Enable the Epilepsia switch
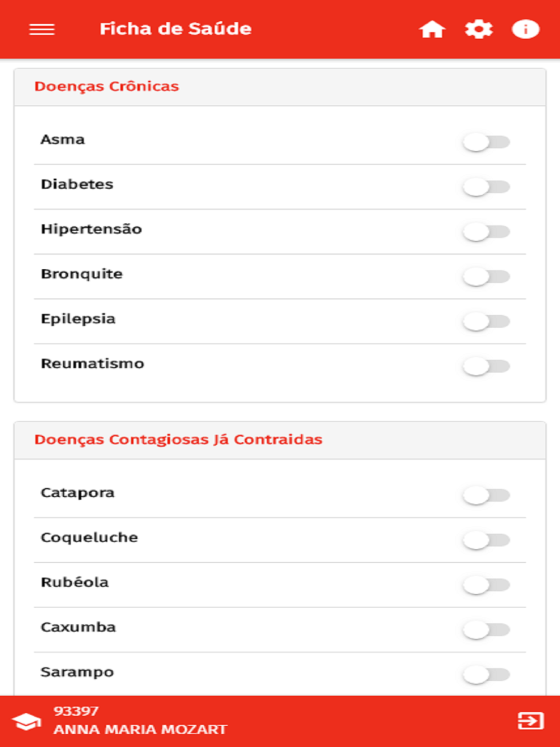Screen dimensions: 560x747 486,321
